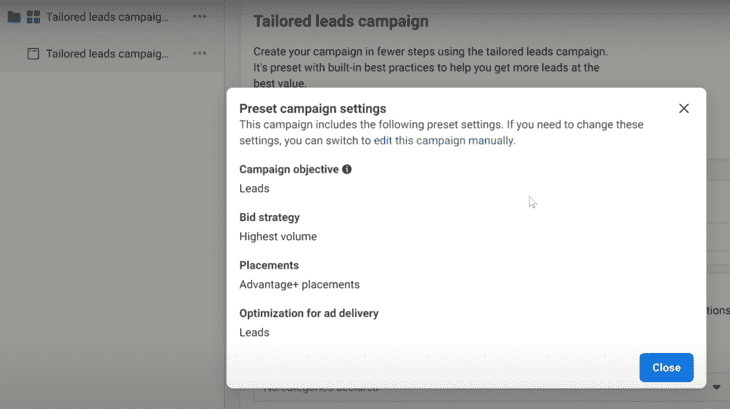Image resolution: width=730 pixels, height=409 pixels.
Task: Click Leads value under Campaign objective
Action: (x=254, y=188)
